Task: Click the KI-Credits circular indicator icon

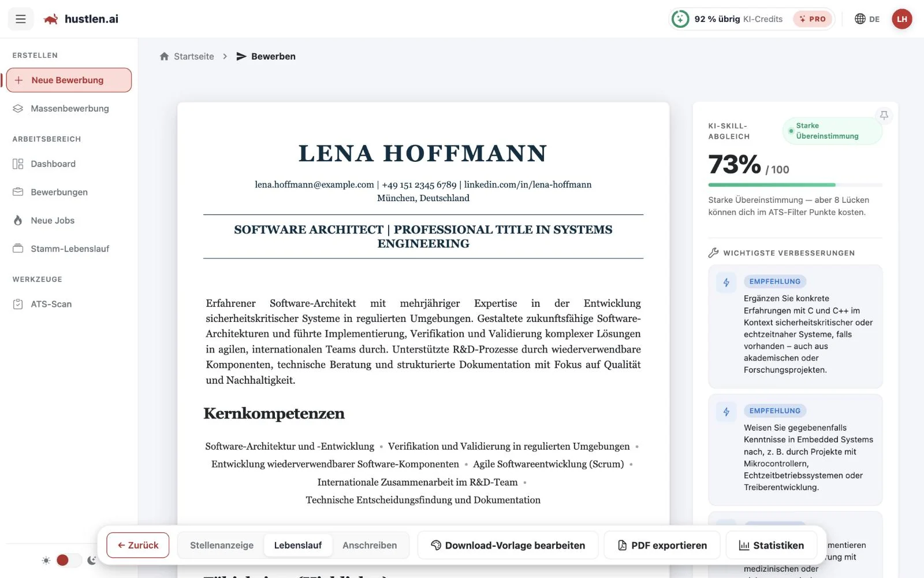Action: (680, 19)
